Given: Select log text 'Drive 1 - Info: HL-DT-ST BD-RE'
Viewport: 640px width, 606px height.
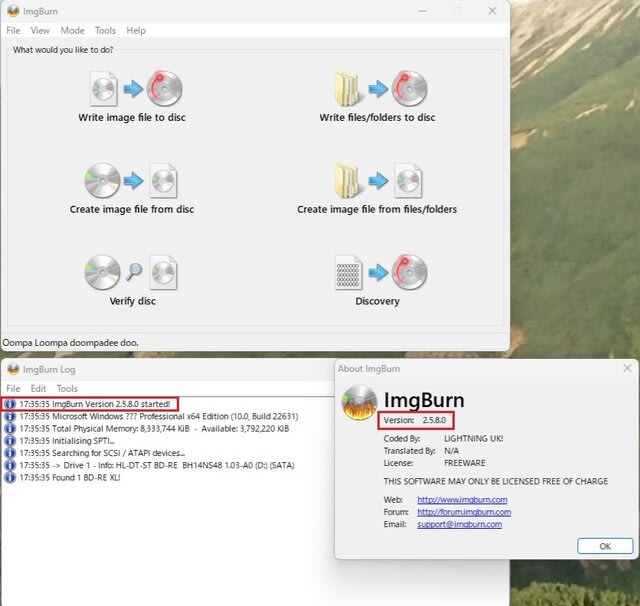Looking at the screenshot, I should tap(120, 465).
